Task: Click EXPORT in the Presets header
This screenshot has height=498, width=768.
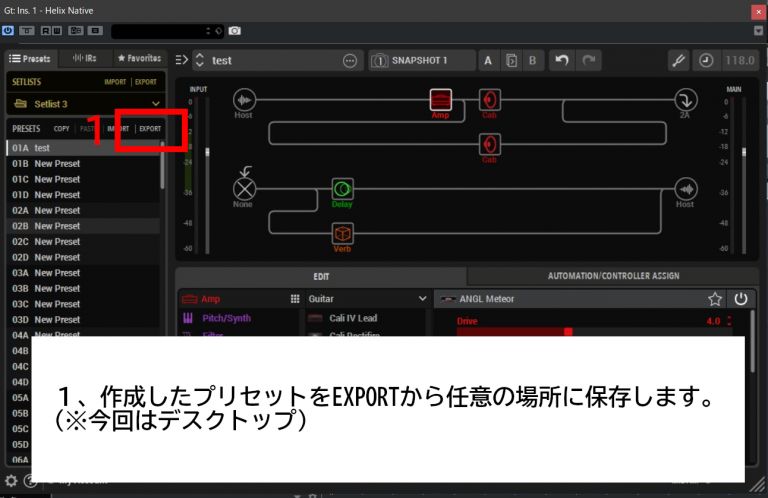Action: point(150,129)
